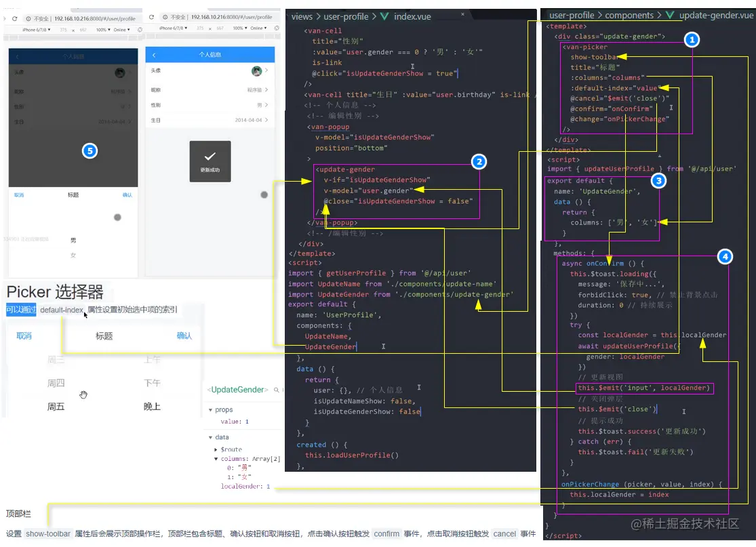
Task: Click 'value: 1' prop in devtools
Action: 235,421
